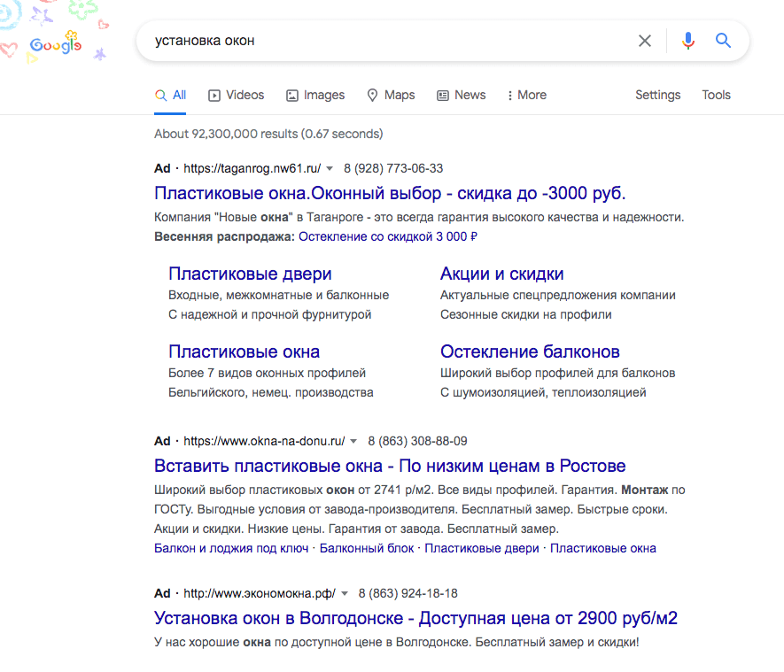
Task: Open 'Пластиковые окна.Оконный выбор' ad headline
Action: (390, 193)
